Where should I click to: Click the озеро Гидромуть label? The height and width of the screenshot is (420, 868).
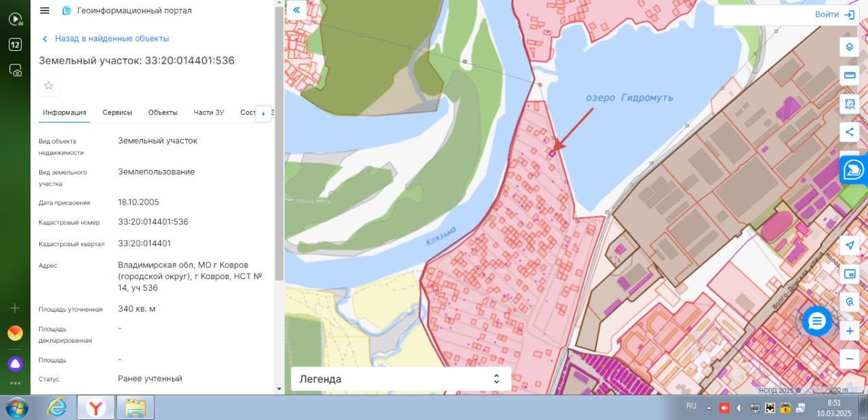tap(629, 98)
